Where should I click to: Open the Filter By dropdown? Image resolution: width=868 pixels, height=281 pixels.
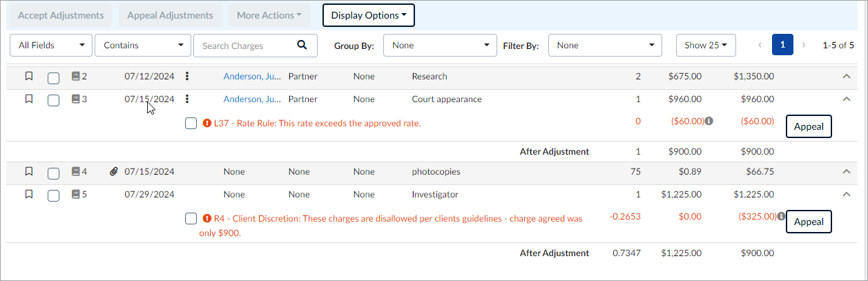click(x=605, y=46)
